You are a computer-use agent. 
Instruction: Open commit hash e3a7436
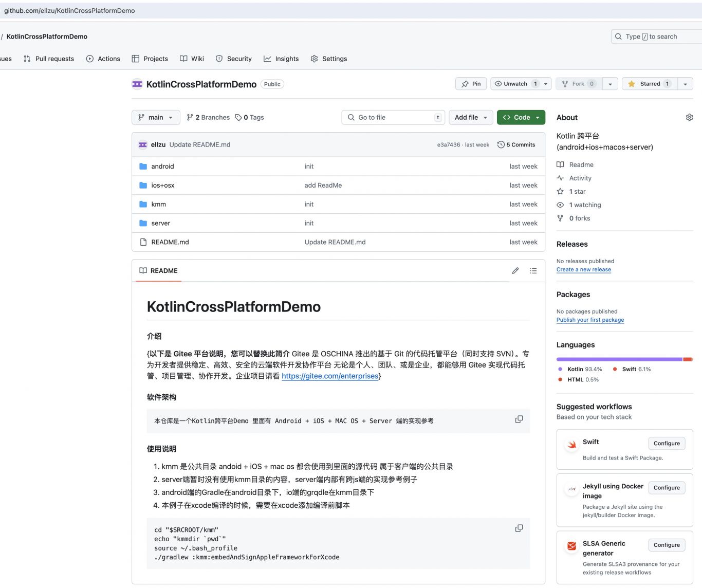(449, 145)
